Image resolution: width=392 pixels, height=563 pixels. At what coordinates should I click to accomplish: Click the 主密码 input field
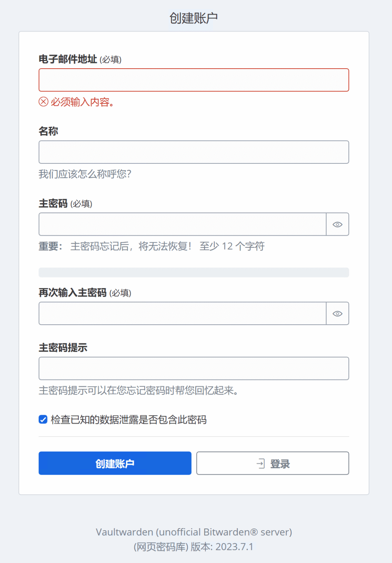181,224
